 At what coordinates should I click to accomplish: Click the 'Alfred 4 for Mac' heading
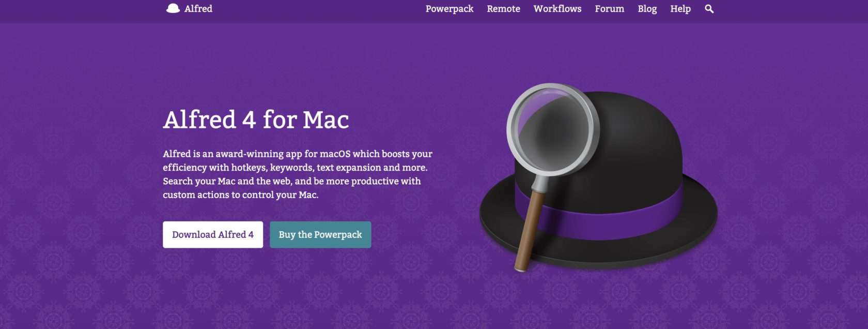click(256, 120)
